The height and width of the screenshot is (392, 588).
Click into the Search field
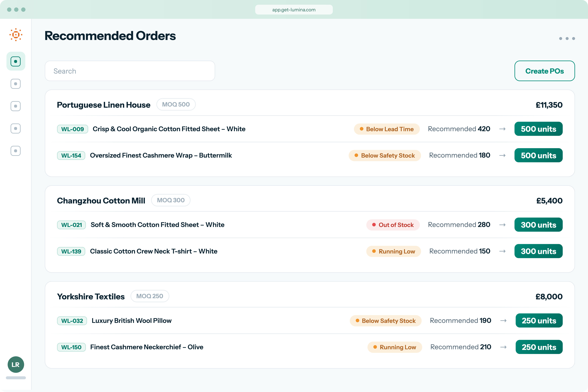pos(130,71)
